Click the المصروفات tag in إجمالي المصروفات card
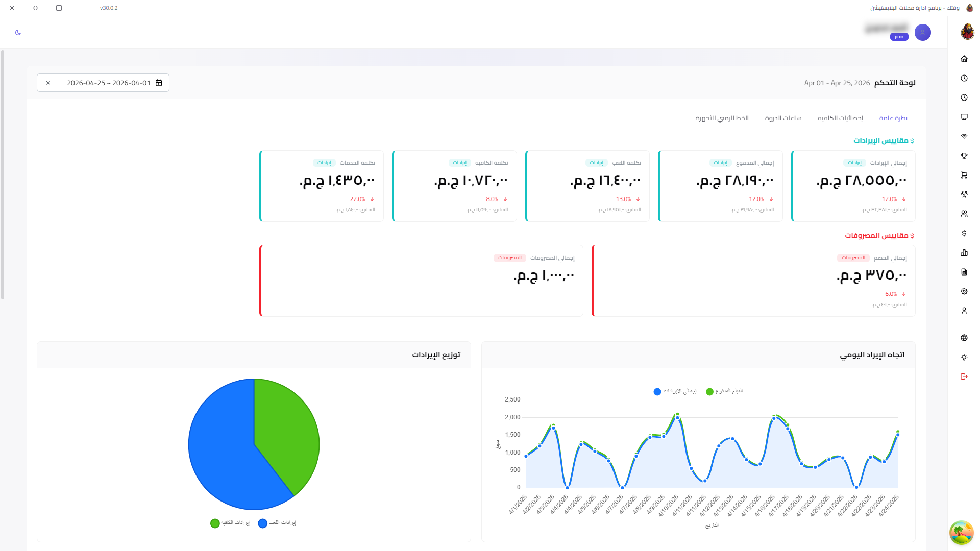This screenshot has height=551, width=980. click(x=510, y=258)
